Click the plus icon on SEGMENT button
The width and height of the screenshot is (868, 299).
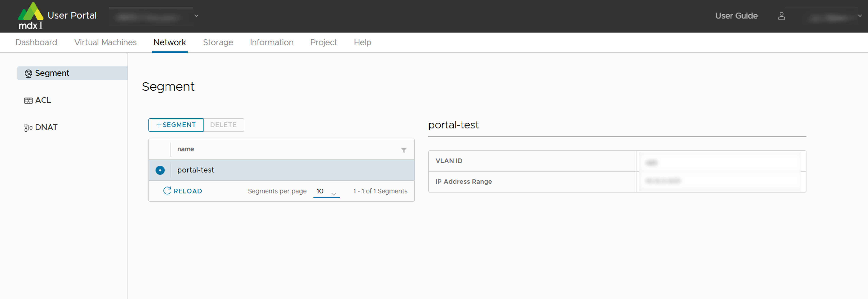(159, 125)
